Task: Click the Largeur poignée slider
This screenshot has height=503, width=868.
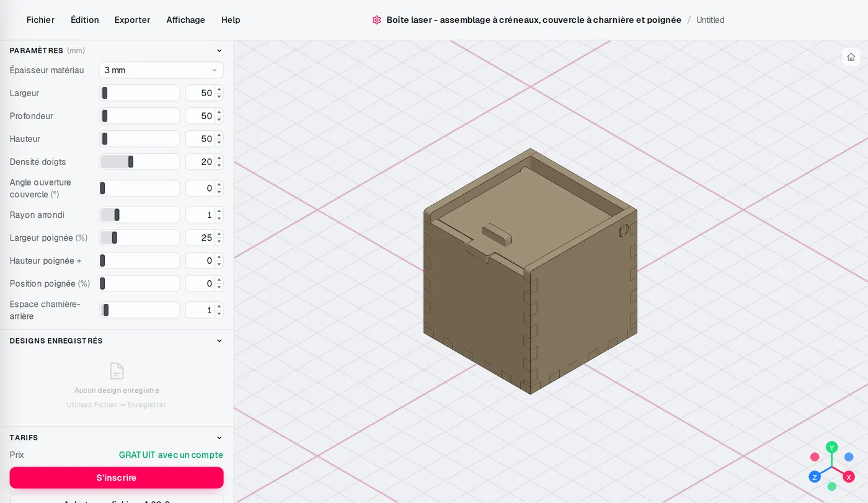Action: pyautogui.click(x=139, y=238)
